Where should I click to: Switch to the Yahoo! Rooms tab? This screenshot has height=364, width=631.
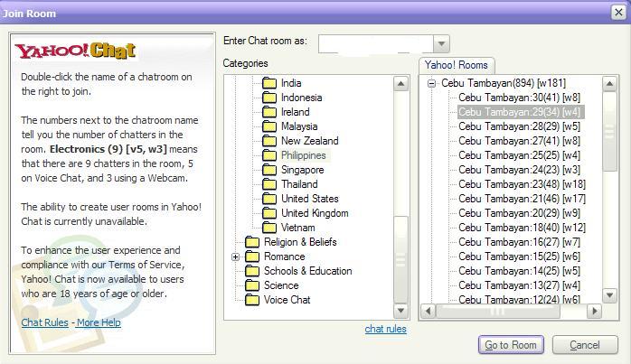tap(457, 65)
